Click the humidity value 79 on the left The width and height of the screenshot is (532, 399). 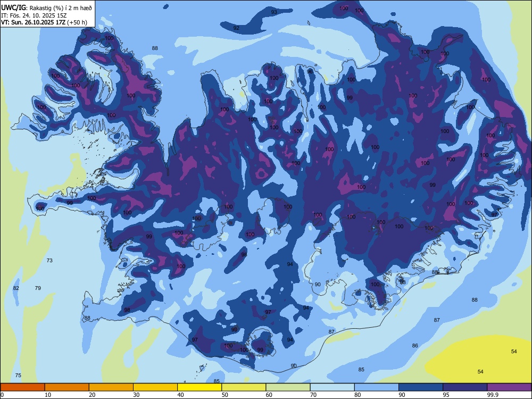point(38,288)
